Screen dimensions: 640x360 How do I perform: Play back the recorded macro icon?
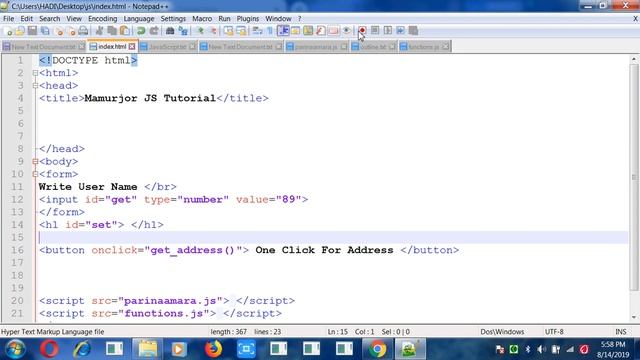pos(387,31)
